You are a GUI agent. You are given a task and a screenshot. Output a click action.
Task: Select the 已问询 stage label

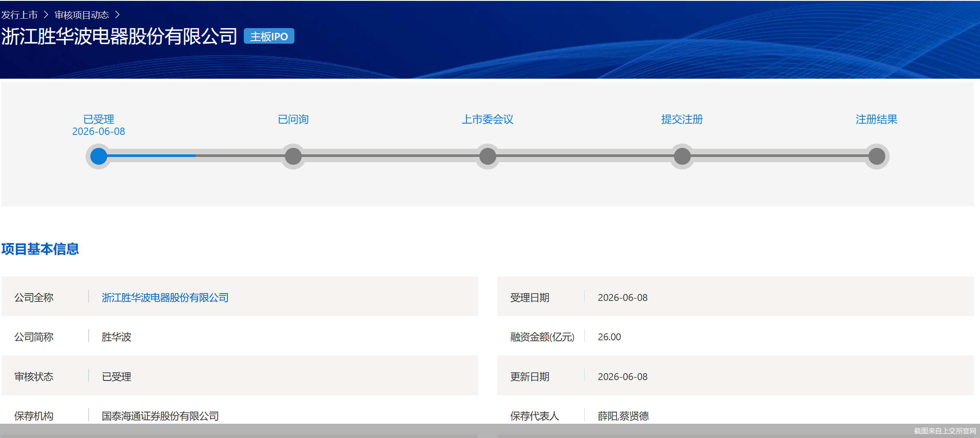tap(293, 119)
